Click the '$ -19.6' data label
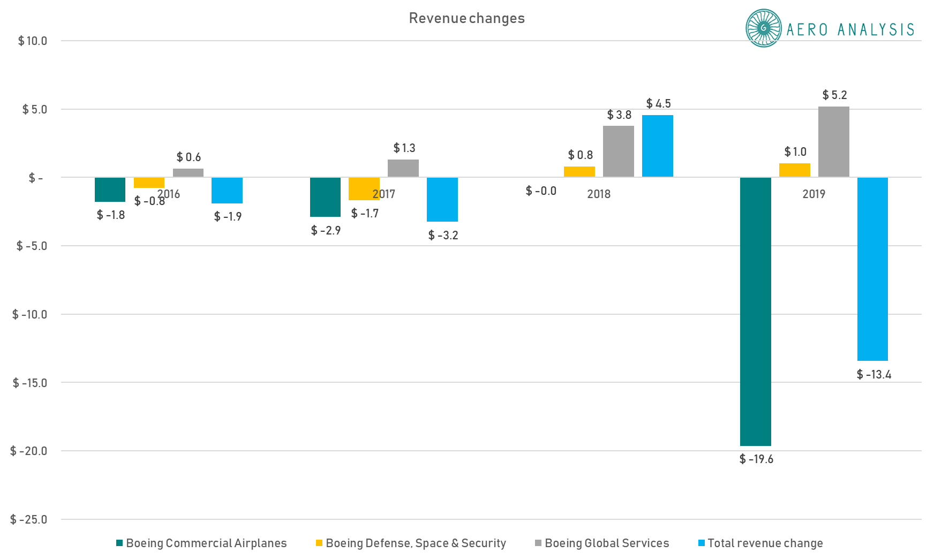Image resolution: width=934 pixels, height=560 pixels. 756,459
